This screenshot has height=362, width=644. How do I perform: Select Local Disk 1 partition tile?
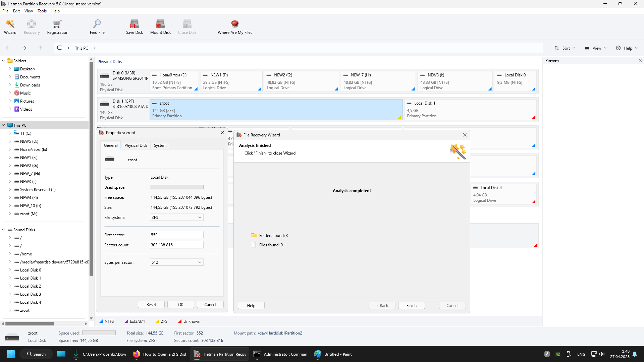pyautogui.click(x=470, y=109)
